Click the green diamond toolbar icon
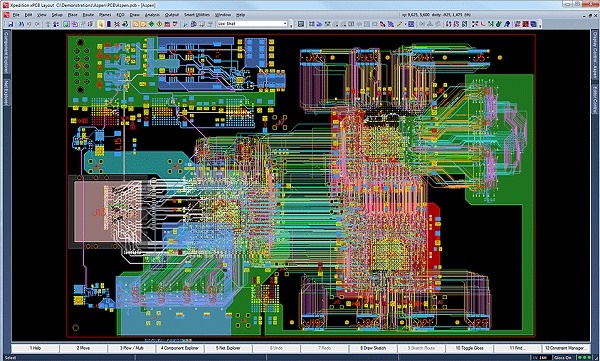600x361 pixels. (152, 24)
